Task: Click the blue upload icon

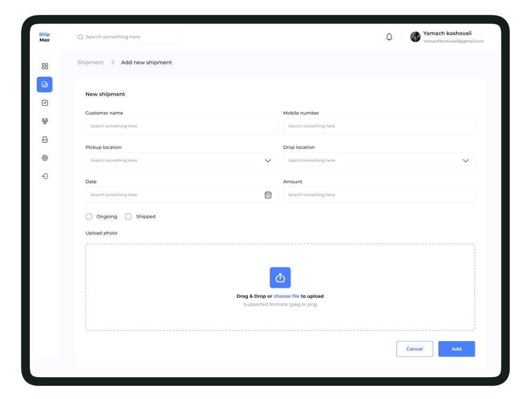Action: coord(280,278)
